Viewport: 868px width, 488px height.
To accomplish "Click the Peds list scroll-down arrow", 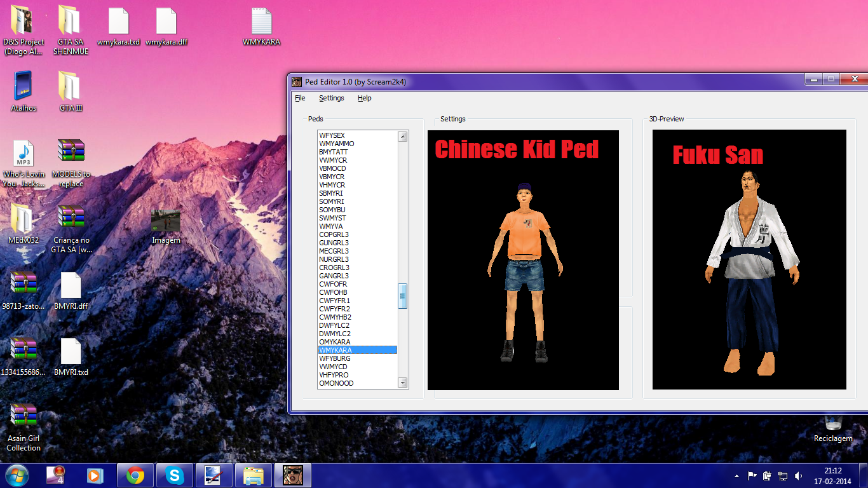I will click(x=402, y=383).
